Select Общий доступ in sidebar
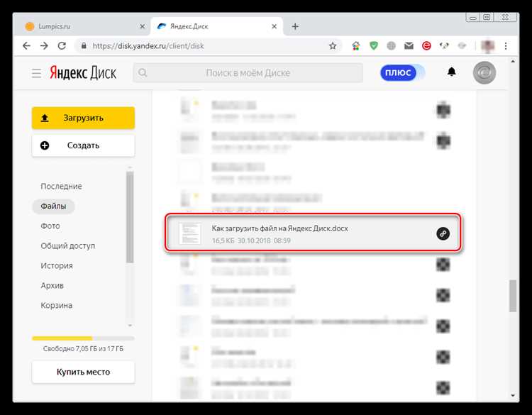This screenshot has height=415, width=532. point(68,246)
